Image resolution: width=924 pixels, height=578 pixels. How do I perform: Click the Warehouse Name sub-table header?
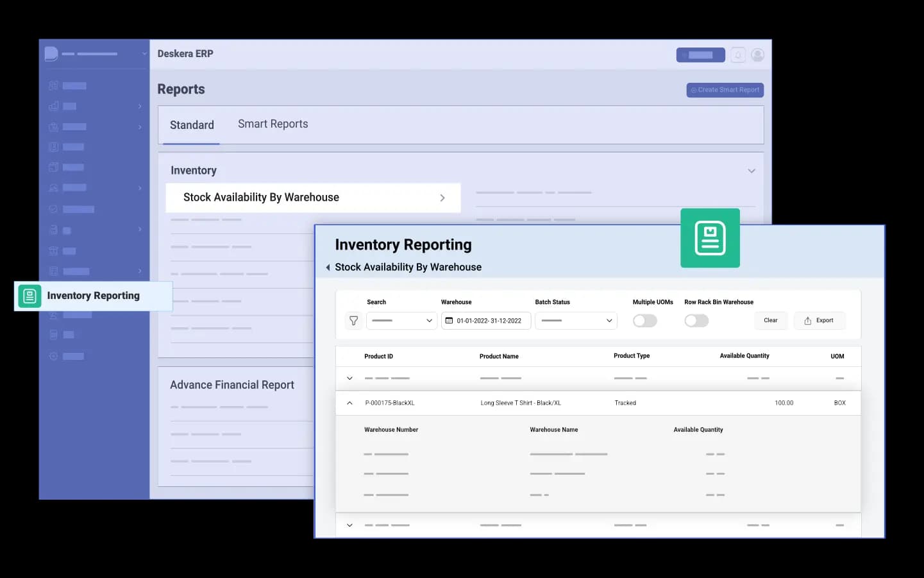(x=554, y=430)
